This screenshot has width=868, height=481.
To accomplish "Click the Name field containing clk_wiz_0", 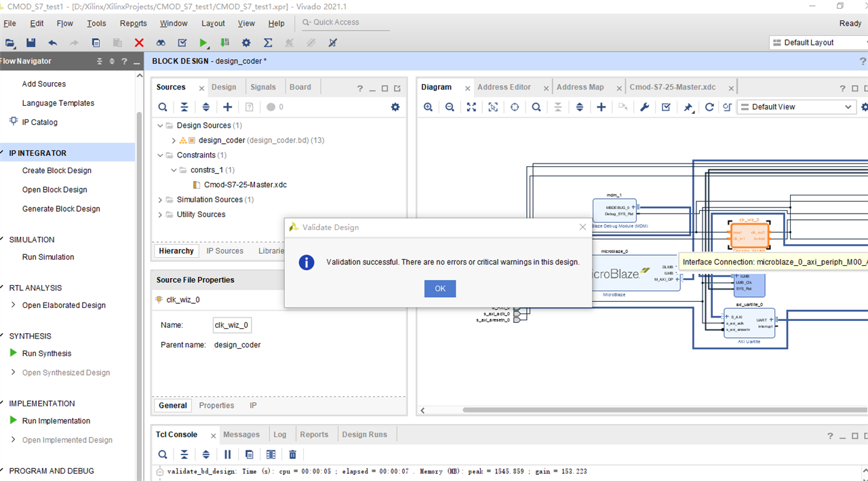I will [x=232, y=325].
